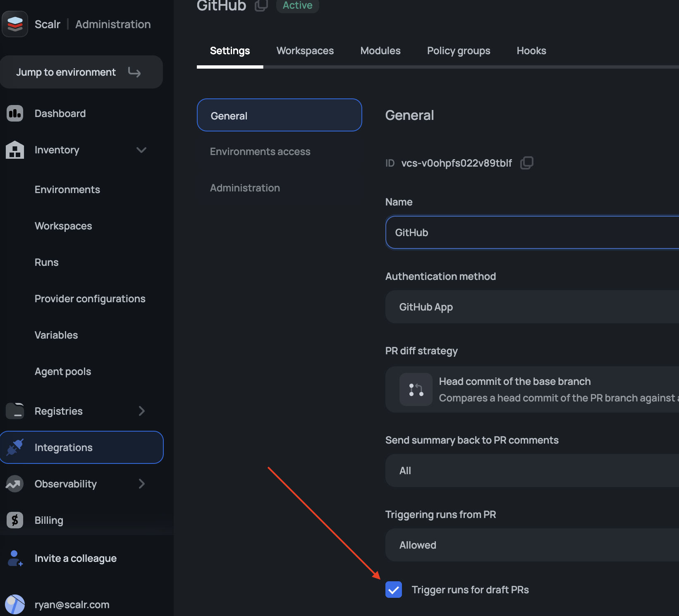The height and width of the screenshot is (616, 679).
Task: Click the Name input field
Action: coord(532,232)
